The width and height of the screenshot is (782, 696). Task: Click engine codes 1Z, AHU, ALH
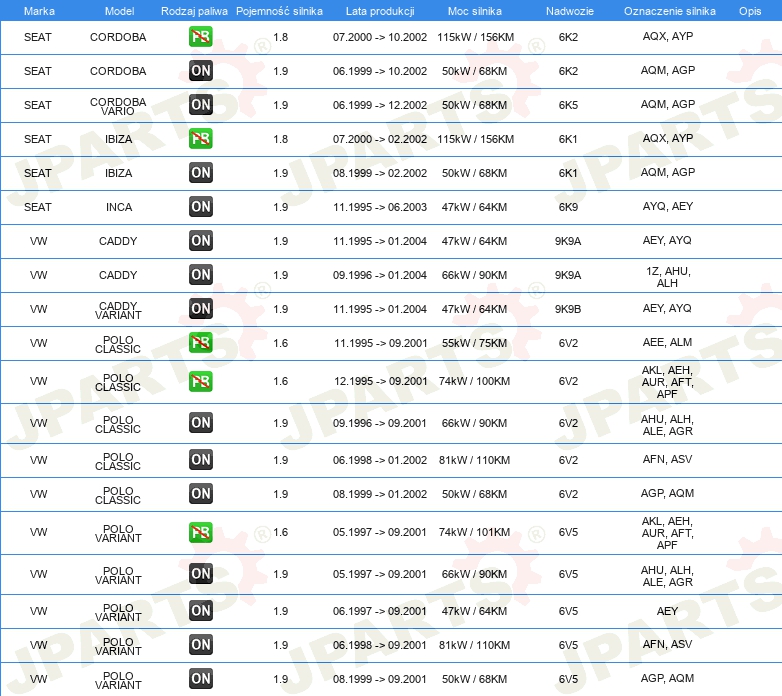(668, 277)
